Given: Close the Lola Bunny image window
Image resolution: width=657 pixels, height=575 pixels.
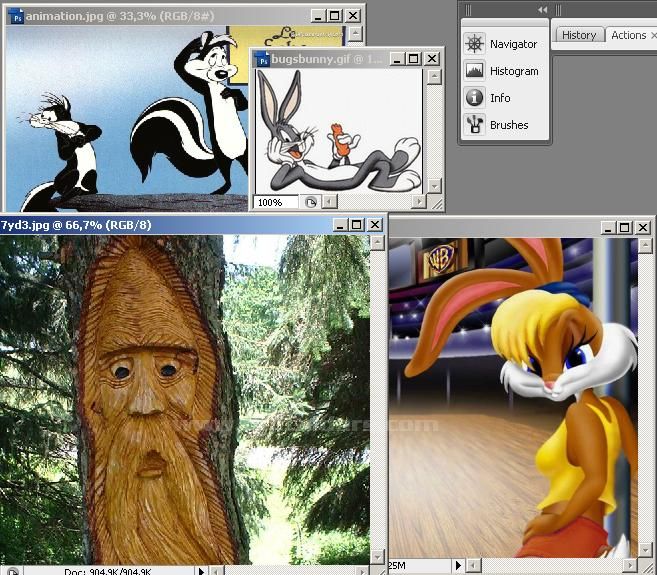Looking at the screenshot, I should pyautogui.click(x=643, y=228).
